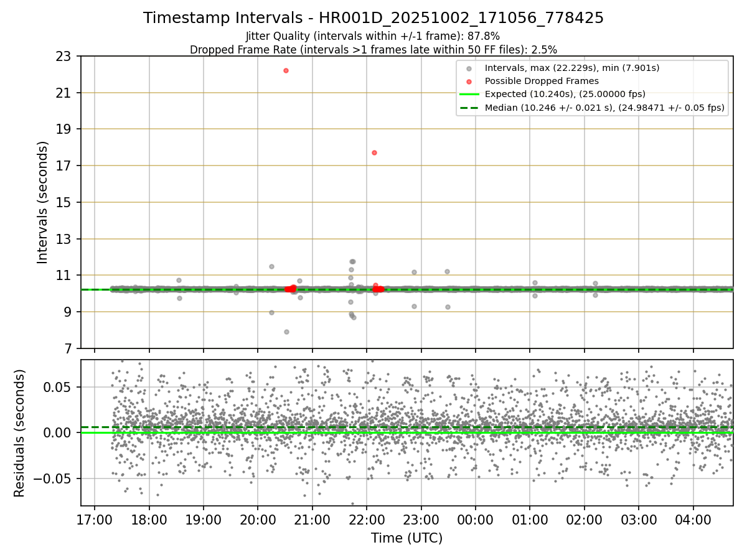The height and width of the screenshot is (560, 747).
Task: Click the gray marker icon in the legend
Action: coord(469,68)
